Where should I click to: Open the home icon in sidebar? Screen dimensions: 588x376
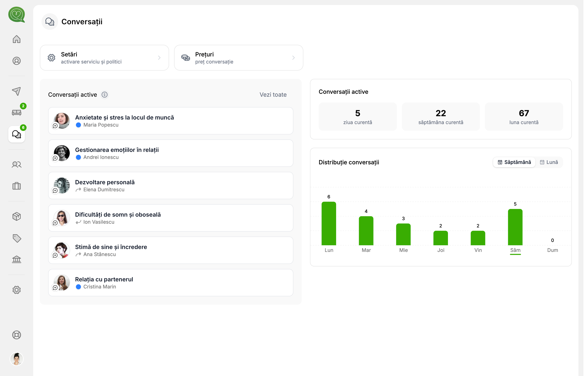(x=17, y=39)
